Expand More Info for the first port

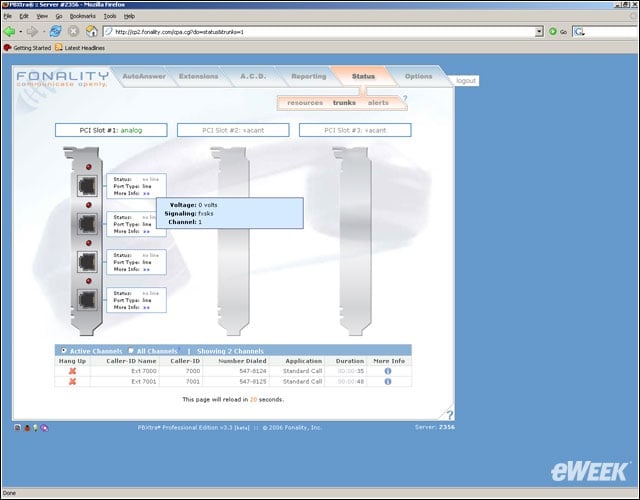147,193
